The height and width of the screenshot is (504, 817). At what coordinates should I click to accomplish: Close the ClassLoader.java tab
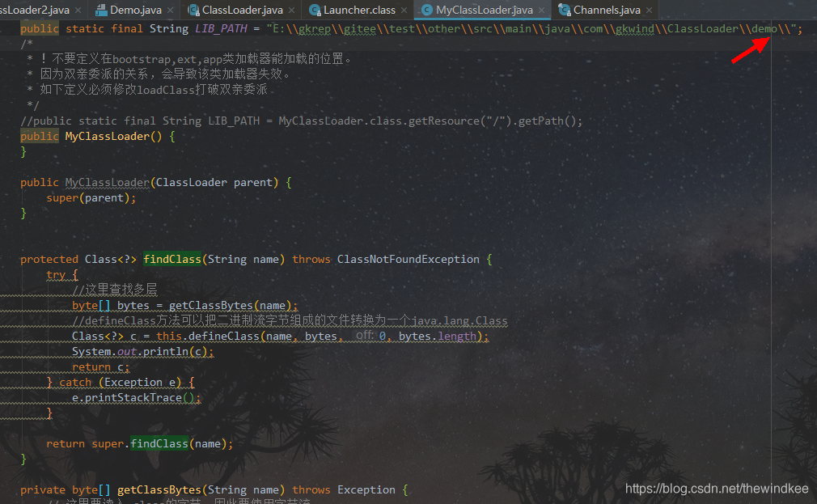(x=291, y=10)
